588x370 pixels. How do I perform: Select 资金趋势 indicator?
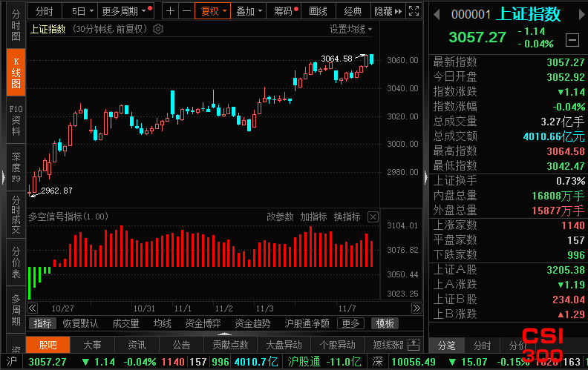(252, 323)
